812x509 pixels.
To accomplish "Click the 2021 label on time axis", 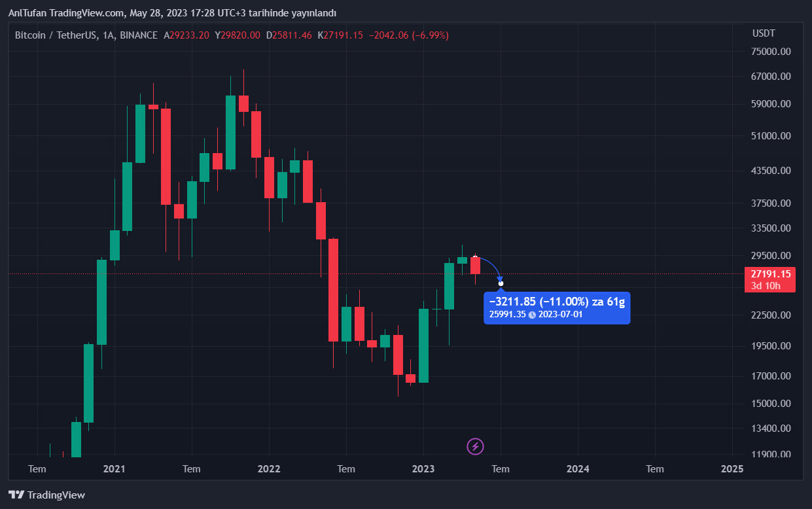I will click(115, 468).
